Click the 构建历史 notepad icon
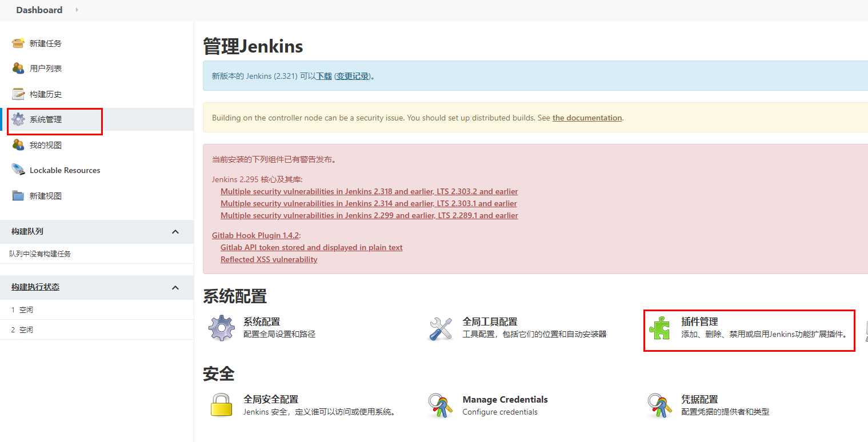 tap(18, 94)
